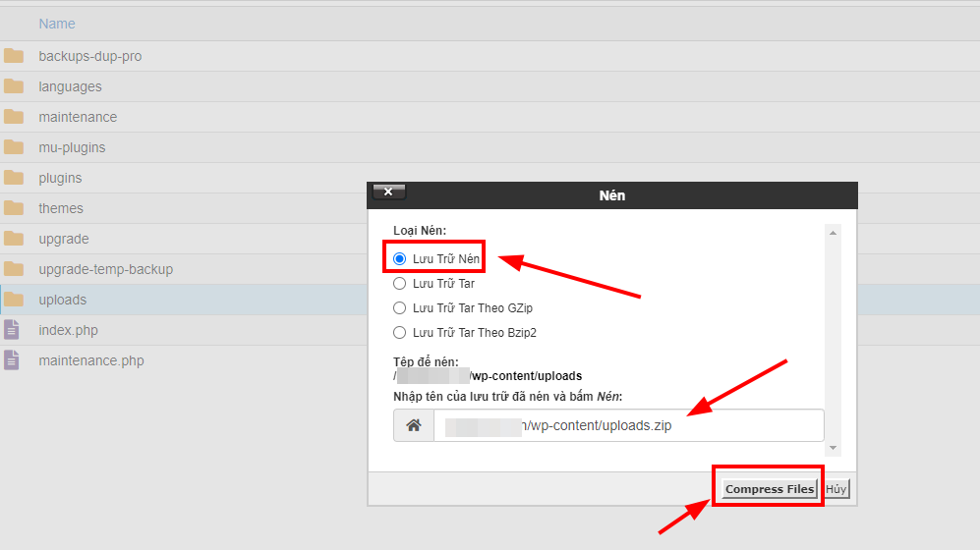This screenshot has height=550, width=980.
Task: Click the upgrade folder icon
Action: (x=13, y=239)
